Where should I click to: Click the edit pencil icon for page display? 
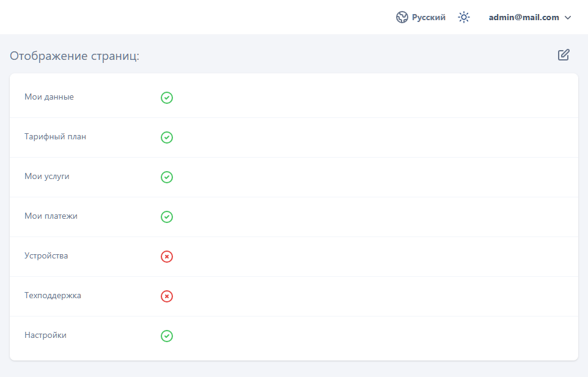(x=564, y=55)
